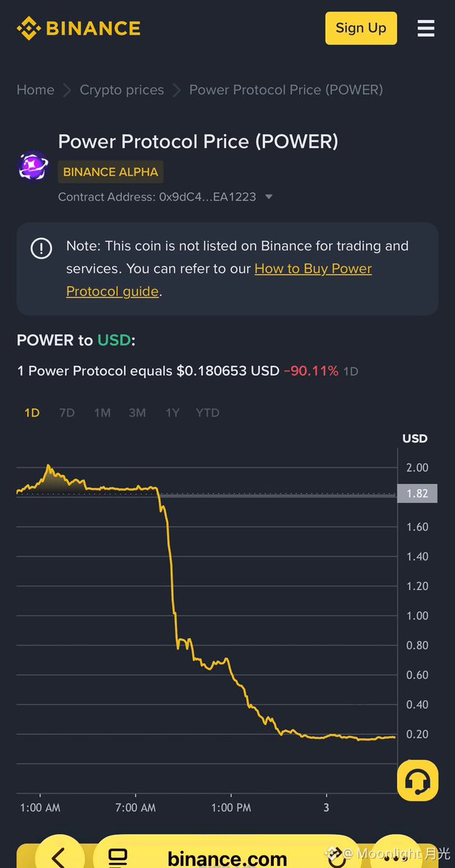Click the note info exclamation icon
The image size is (455, 868).
click(x=41, y=248)
